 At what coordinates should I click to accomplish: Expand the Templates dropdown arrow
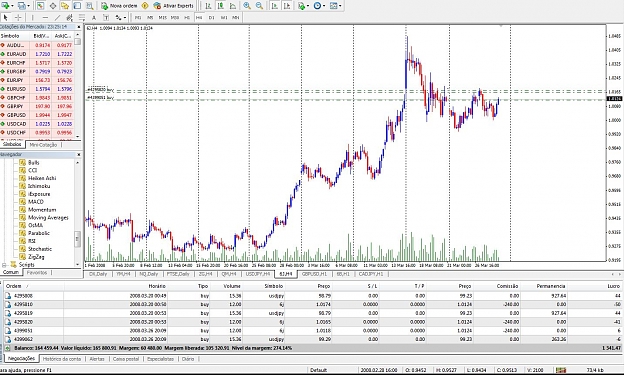point(340,6)
